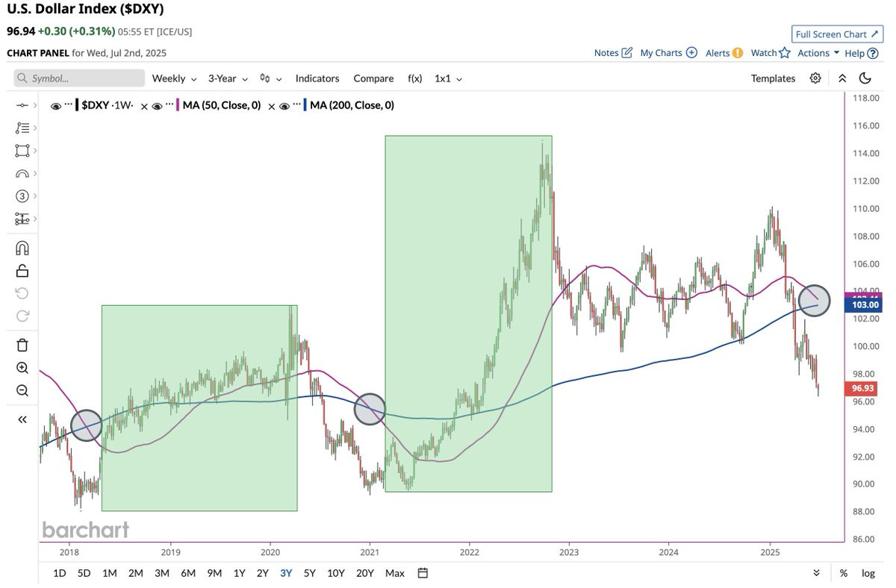Viewport: 896px width, 588px height.
Task: Hide the MA 200 indicator eye
Action: [284, 106]
